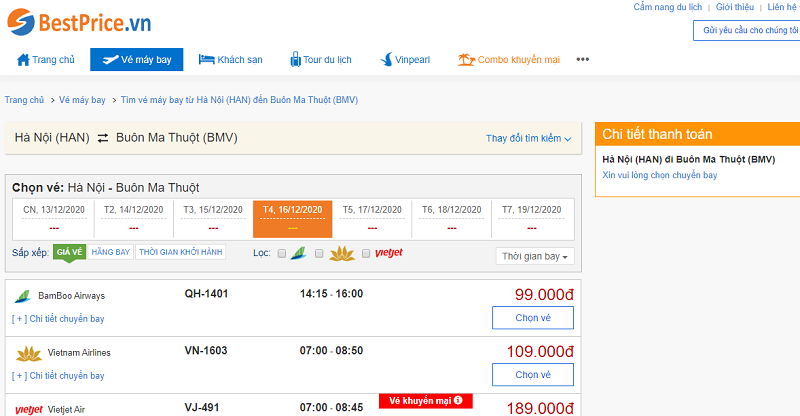Select date tab T4, 16/12/2020
Screen dimensions: 800x416
[292, 218]
